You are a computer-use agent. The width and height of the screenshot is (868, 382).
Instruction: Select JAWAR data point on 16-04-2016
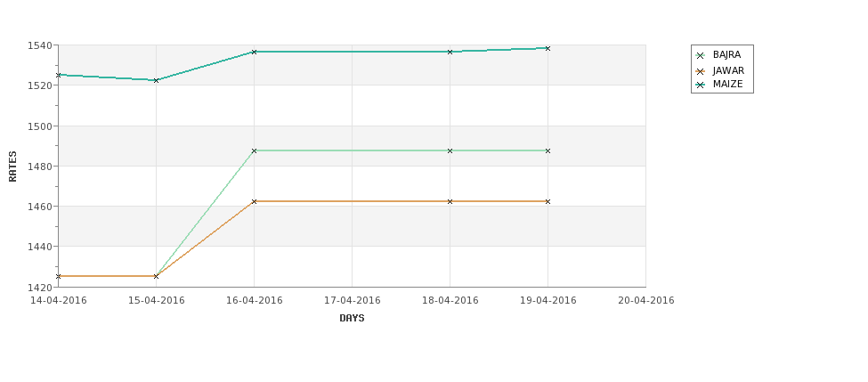coord(254,201)
